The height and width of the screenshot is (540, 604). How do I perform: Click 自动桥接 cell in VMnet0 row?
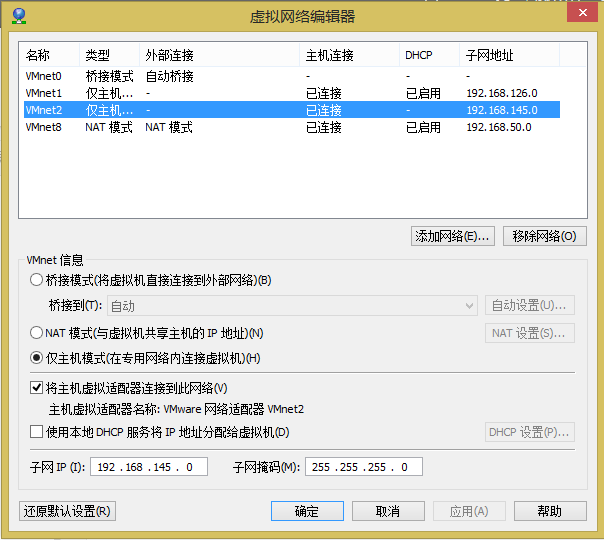point(169,76)
